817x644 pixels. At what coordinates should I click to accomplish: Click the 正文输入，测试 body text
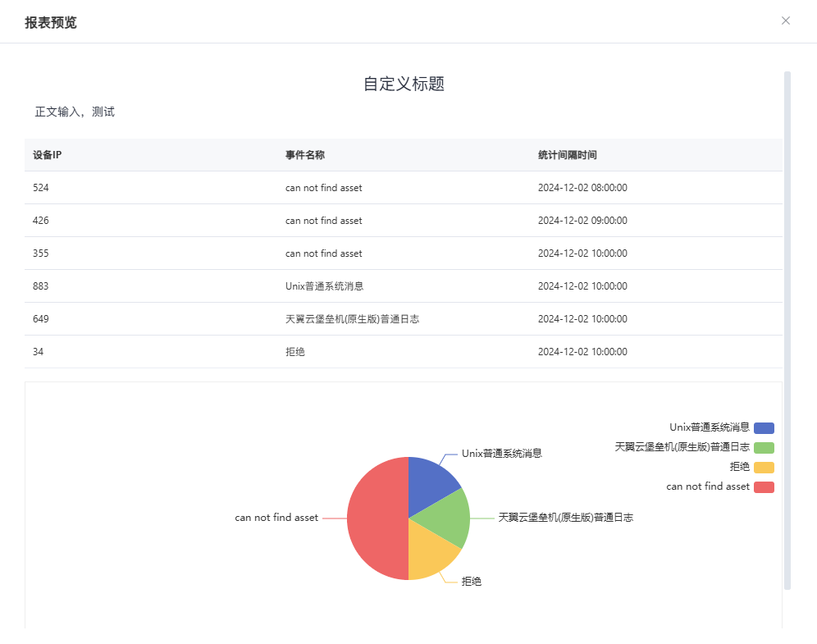(75, 112)
